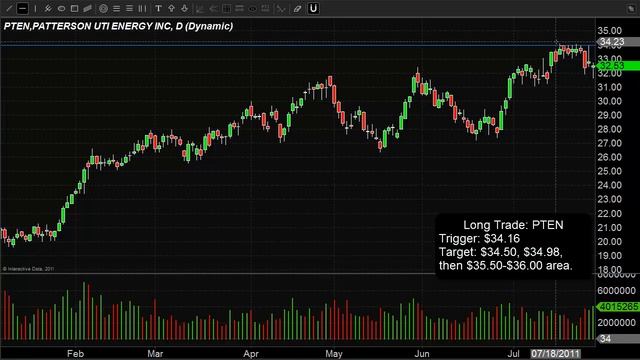640x360 pixels.
Task: Click the Jun label on the time axis
Action: 422,353
